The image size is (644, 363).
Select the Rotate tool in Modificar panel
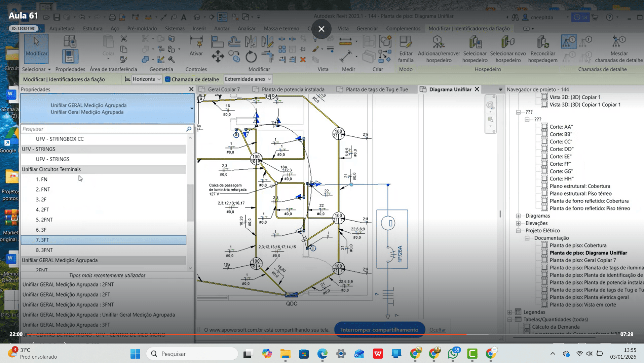pyautogui.click(x=251, y=57)
